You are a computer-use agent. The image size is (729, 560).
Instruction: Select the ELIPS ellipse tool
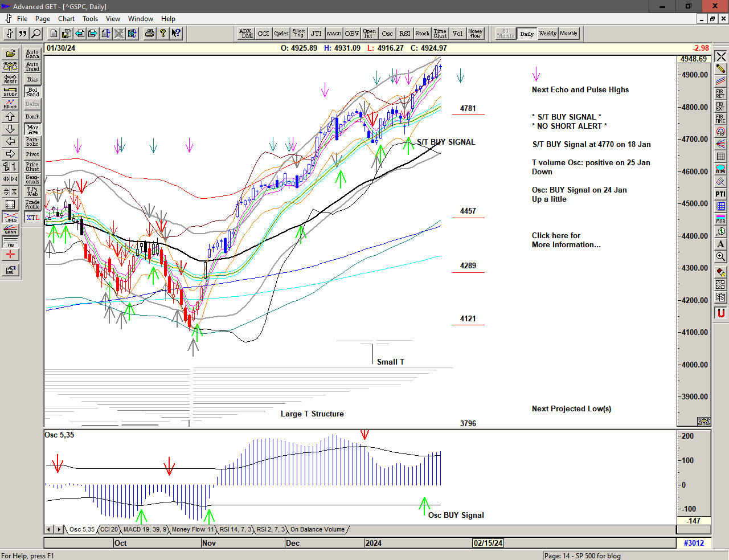tap(720, 169)
